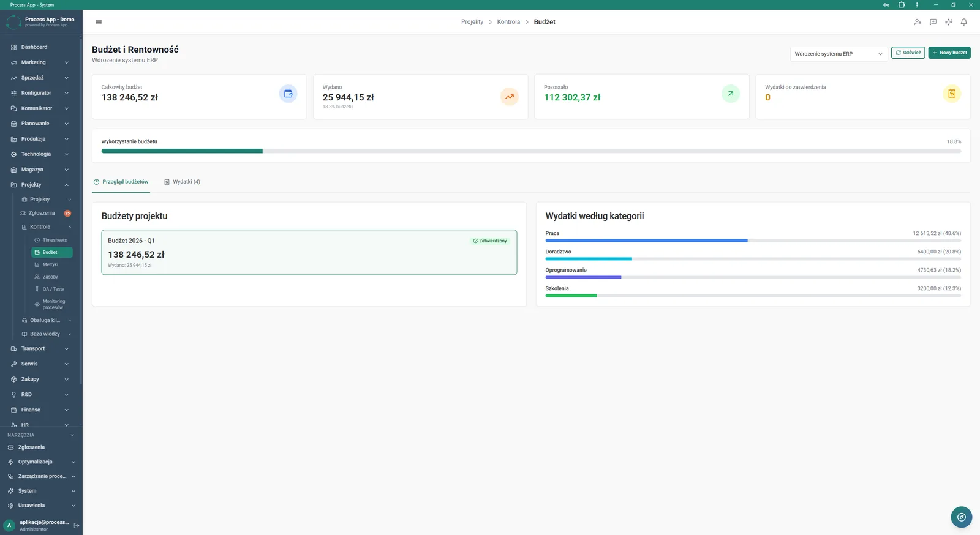Switch to the Wydatki (4) tab

182,182
